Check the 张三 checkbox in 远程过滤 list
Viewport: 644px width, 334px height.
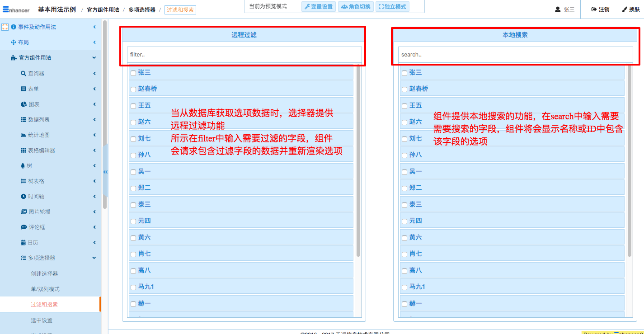[133, 73]
